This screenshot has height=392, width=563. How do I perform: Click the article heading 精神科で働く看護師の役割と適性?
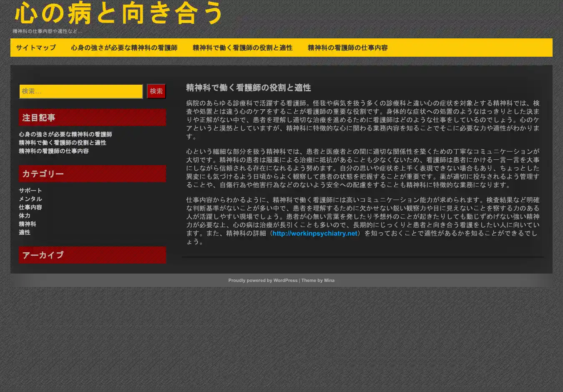[x=248, y=88]
